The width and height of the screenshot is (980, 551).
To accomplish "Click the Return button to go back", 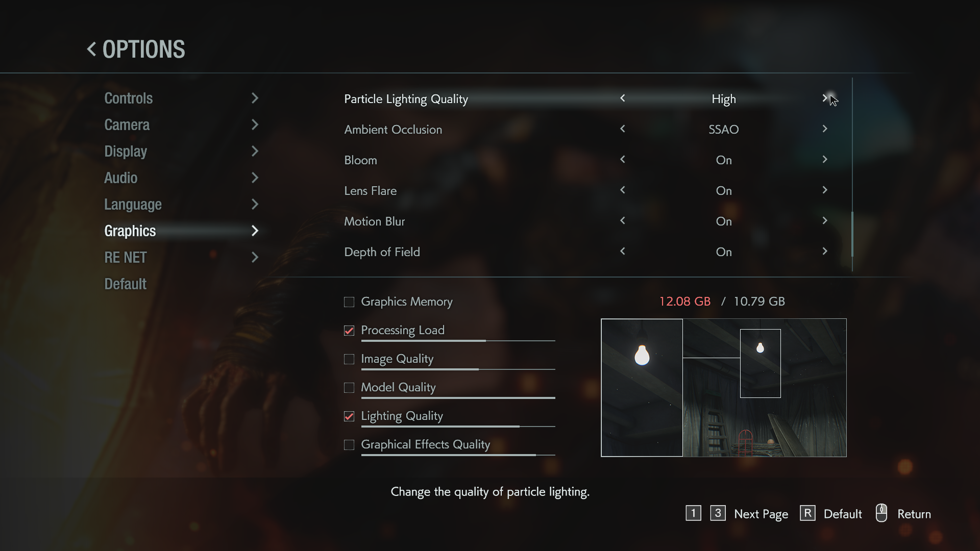I will point(914,513).
